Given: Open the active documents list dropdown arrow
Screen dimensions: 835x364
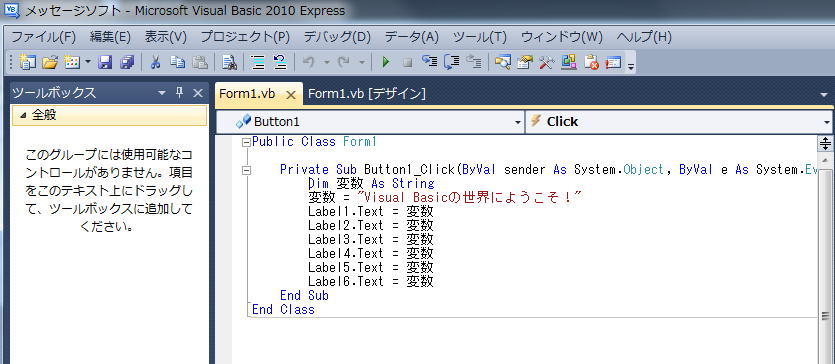Looking at the screenshot, I should tap(825, 95).
